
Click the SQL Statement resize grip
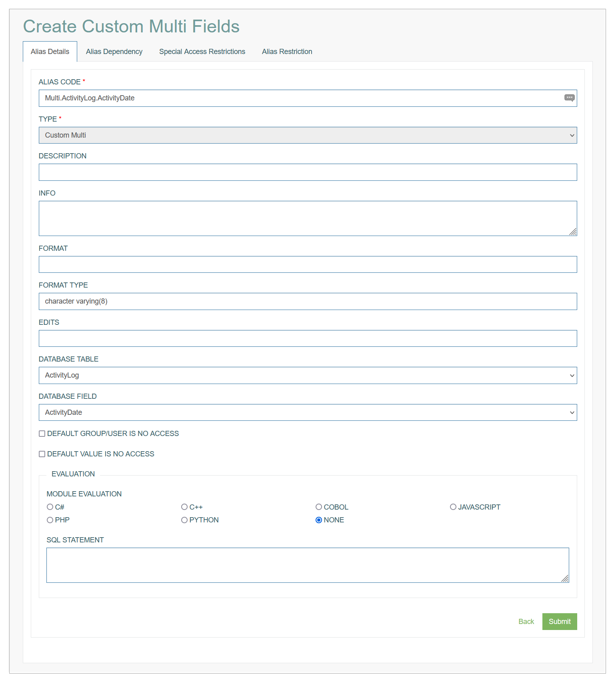(x=565, y=578)
